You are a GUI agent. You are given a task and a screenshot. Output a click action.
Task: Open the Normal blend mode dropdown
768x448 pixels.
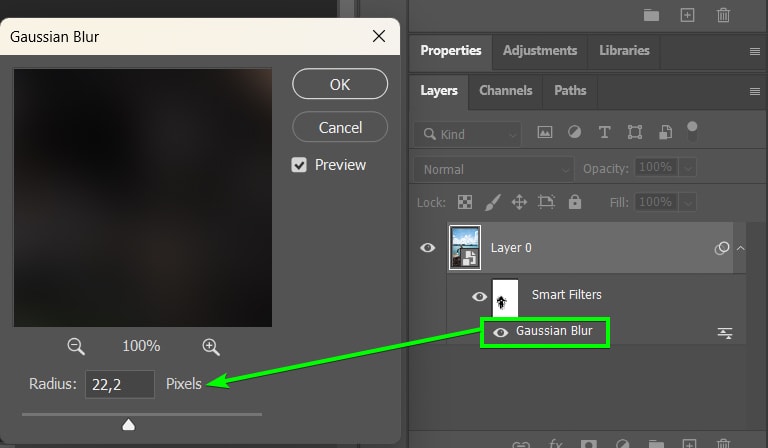tap(494, 169)
